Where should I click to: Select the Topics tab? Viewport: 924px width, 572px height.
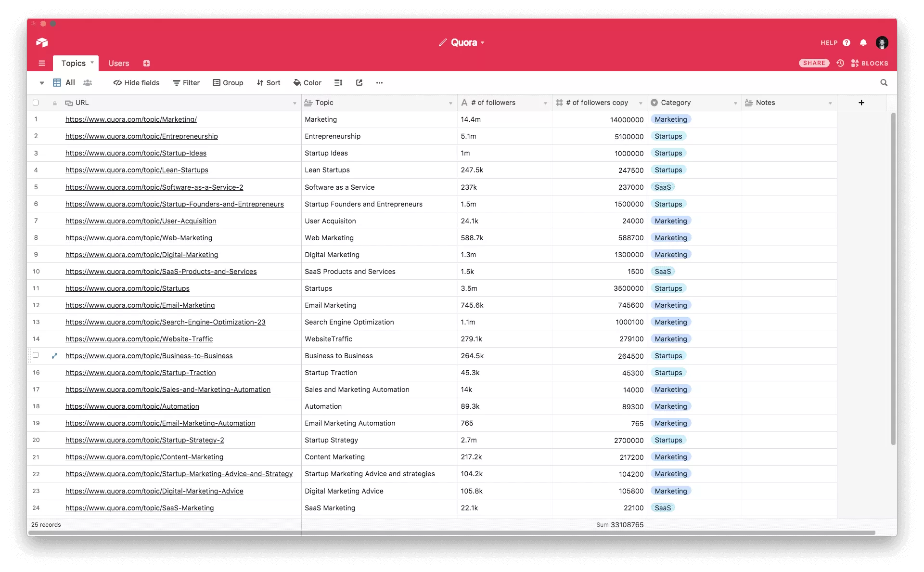click(75, 63)
